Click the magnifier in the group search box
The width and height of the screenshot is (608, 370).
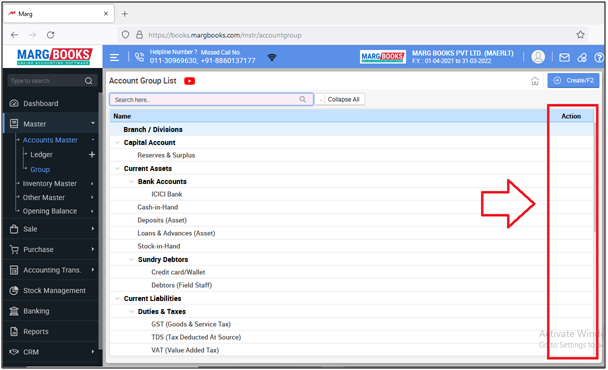point(303,99)
